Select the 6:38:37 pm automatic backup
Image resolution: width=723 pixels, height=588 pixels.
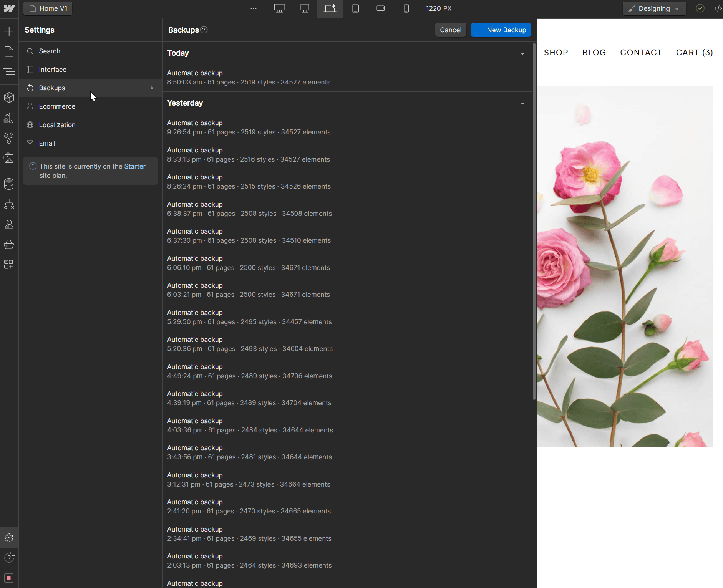(347, 209)
